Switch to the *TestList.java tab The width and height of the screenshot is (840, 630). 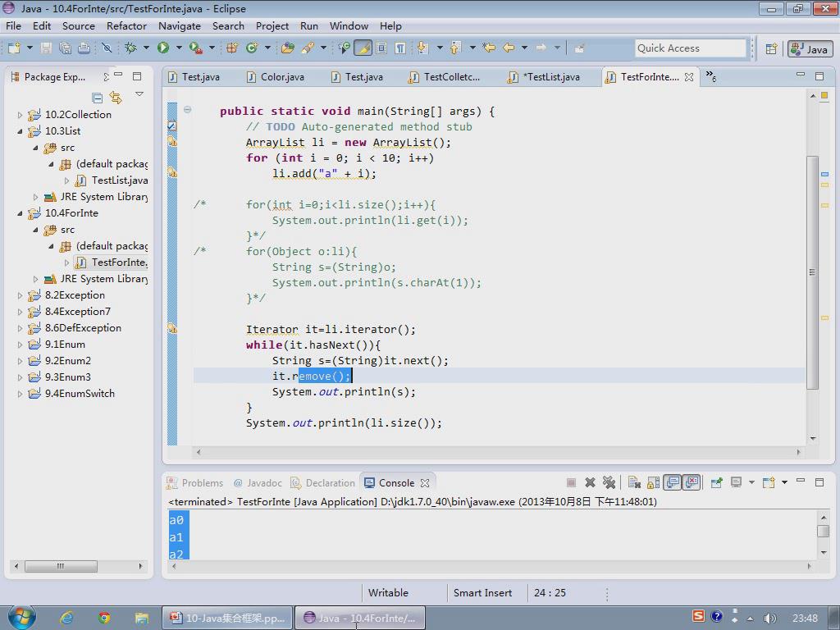click(545, 77)
